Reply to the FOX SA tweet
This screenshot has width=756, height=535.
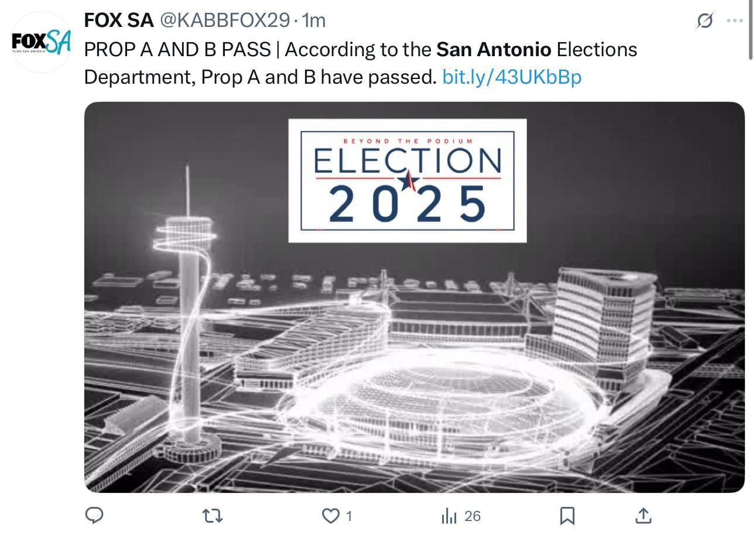click(x=95, y=516)
